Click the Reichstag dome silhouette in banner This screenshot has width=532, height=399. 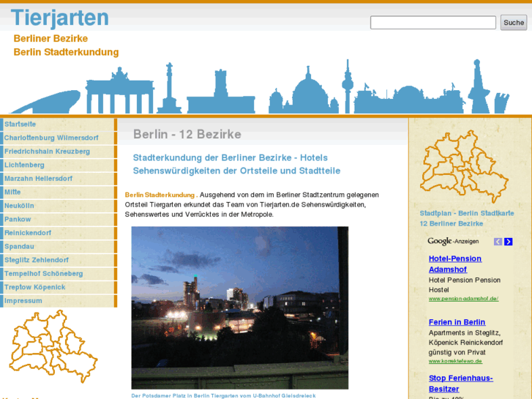[408, 99]
